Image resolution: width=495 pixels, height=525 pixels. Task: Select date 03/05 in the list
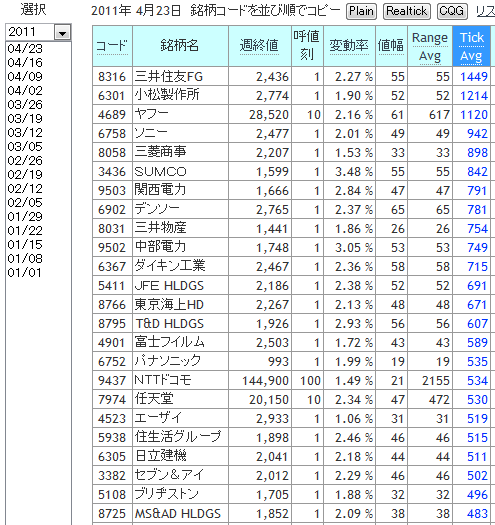[x=25, y=146]
